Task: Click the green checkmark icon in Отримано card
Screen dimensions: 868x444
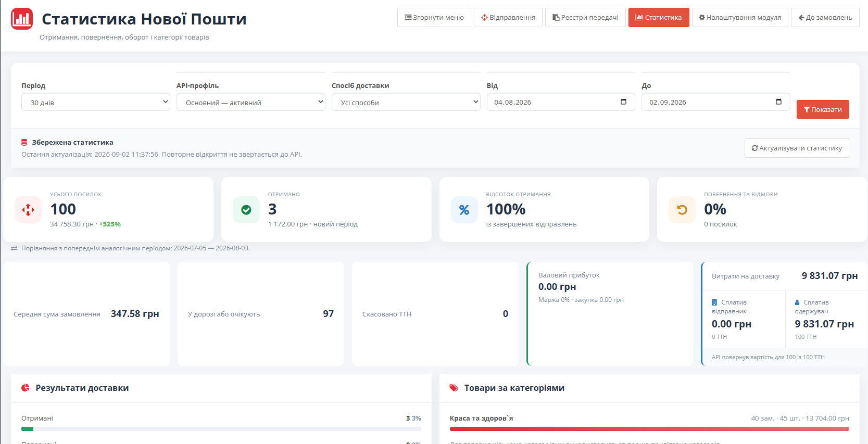Action: (246, 210)
